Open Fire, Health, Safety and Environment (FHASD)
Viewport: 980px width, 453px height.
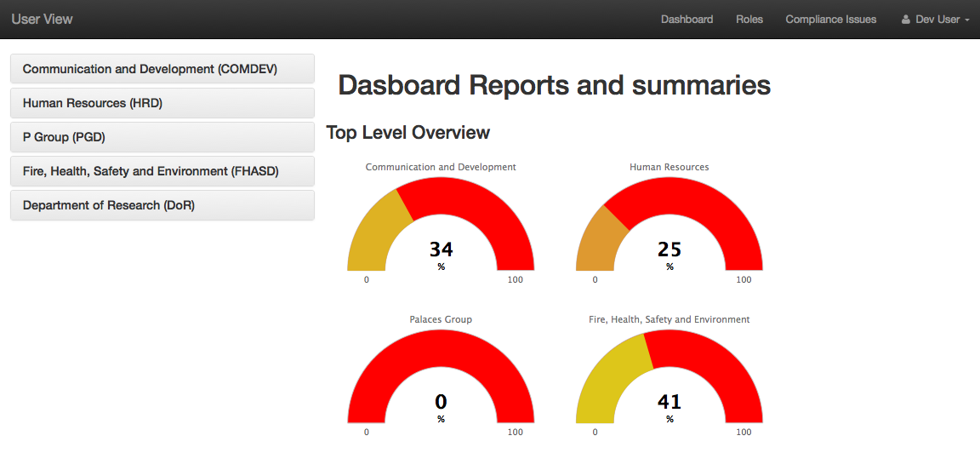pos(162,171)
